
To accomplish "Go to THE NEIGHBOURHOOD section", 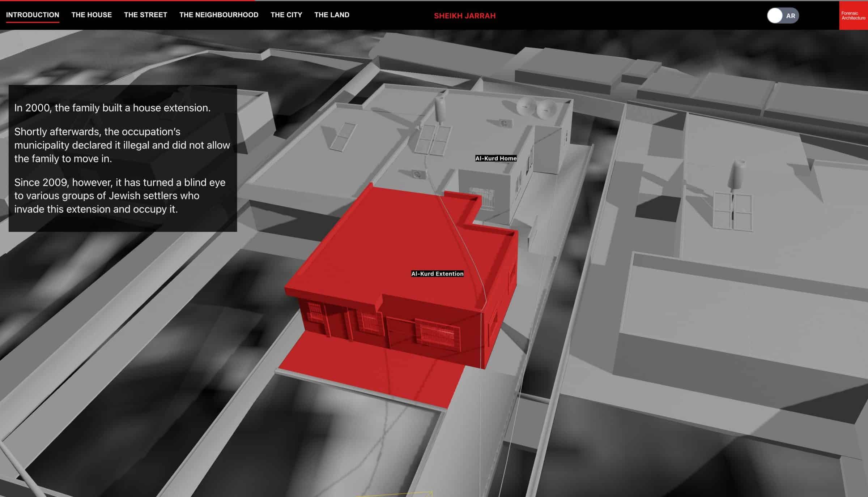I will (x=219, y=15).
